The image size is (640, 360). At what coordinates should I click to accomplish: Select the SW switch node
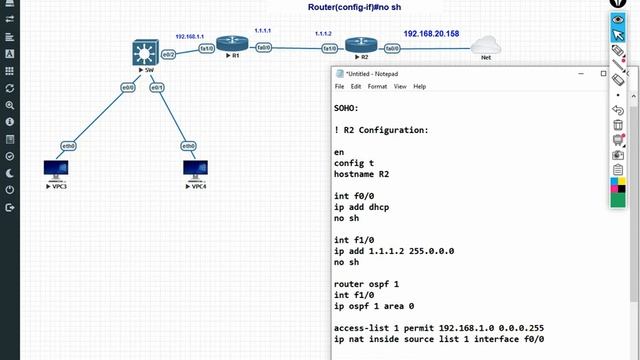[145, 53]
